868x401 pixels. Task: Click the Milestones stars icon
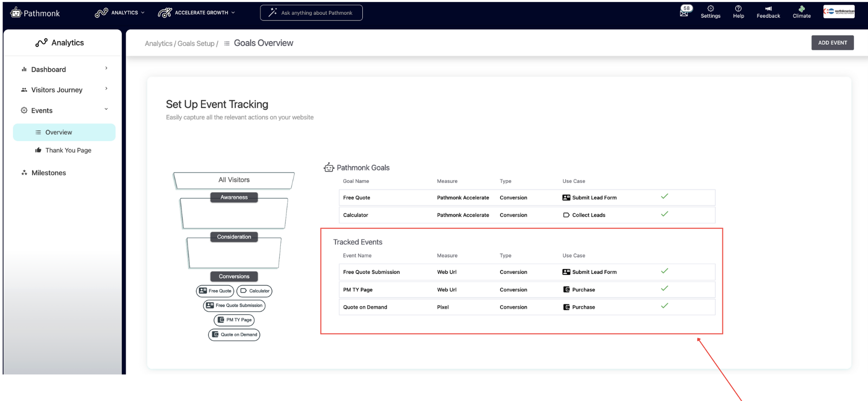coord(24,173)
